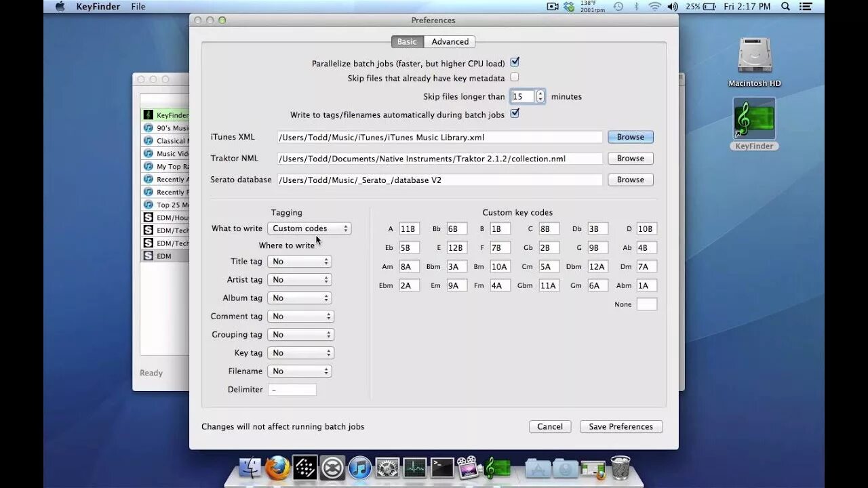Browse for the iTunes XML file
The image size is (868, 488).
630,137
